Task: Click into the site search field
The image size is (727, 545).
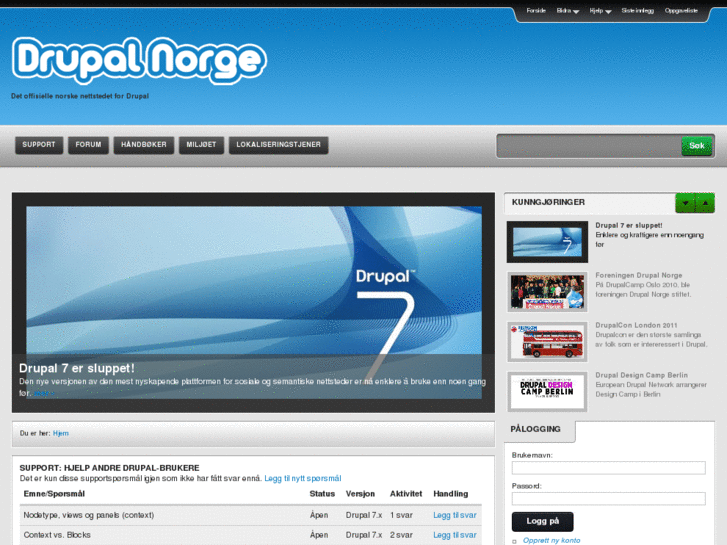Action: point(589,146)
